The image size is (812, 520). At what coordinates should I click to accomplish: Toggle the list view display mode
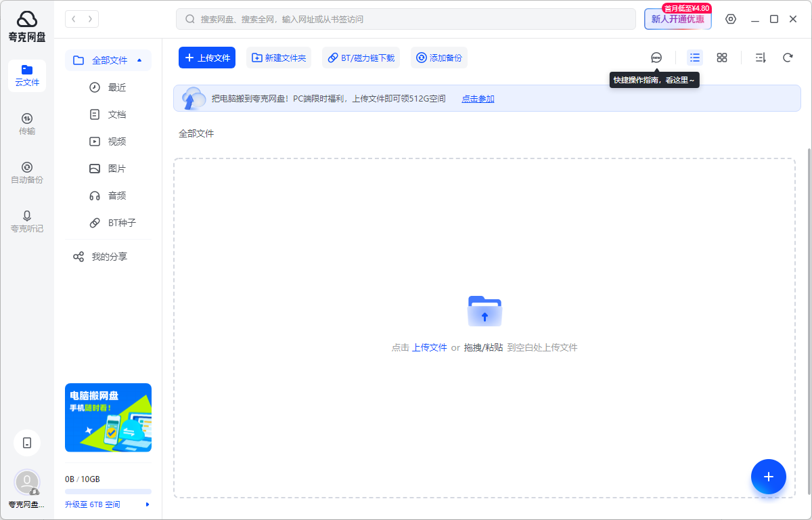point(694,58)
